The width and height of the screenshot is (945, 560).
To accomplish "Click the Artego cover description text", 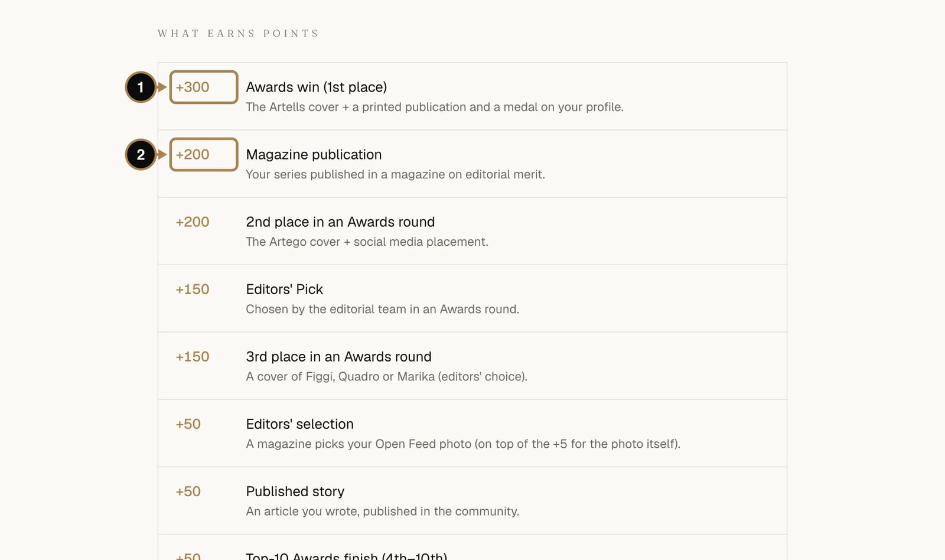I will pyautogui.click(x=367, y=242).
